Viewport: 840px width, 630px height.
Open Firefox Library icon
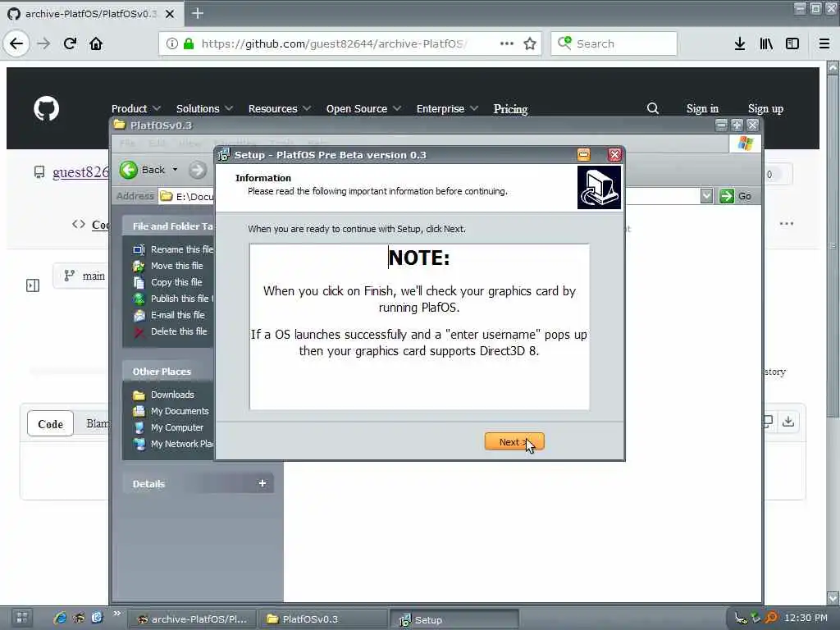(x=766, y=43)
